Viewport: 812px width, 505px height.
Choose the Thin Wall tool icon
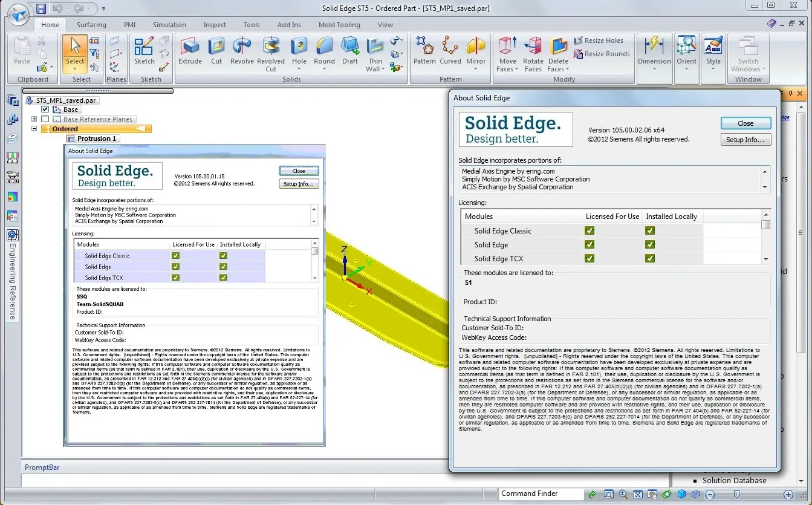click(x=375, y=47)
